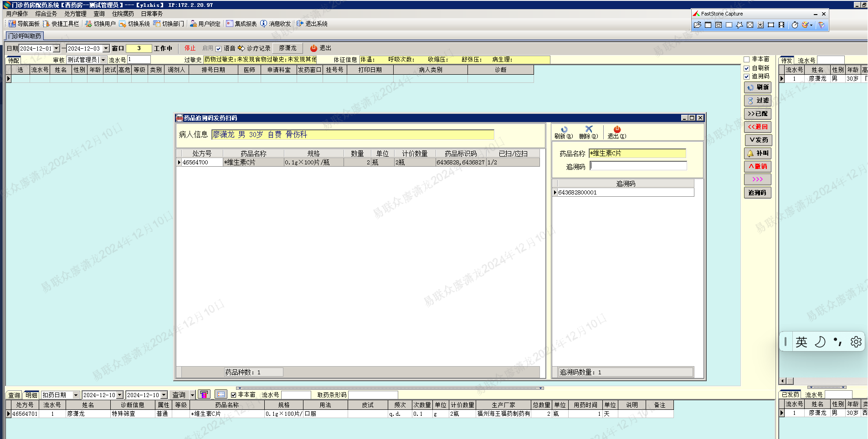Click 删除(D) in the traceability scan dialog
This screenshot has width=868, height=439.
[589, 133]
